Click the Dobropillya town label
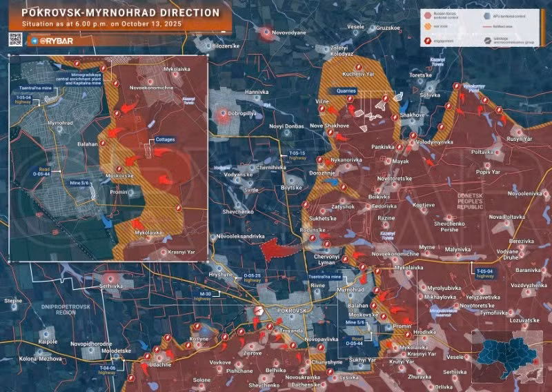The height and width of the screenshot is (392, 552). [242, 114]
